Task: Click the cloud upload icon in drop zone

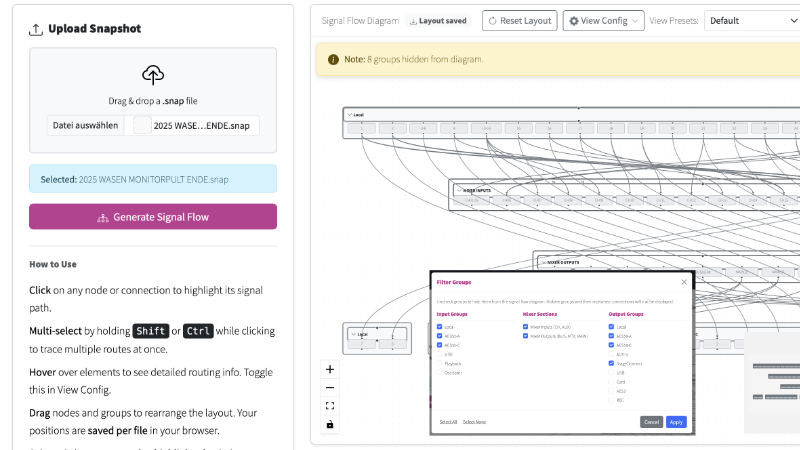Action: pyautogui.click(x=153, y=75)
